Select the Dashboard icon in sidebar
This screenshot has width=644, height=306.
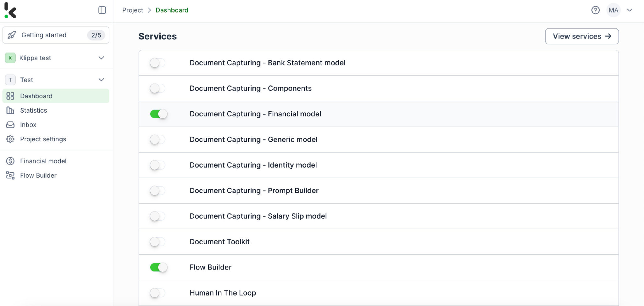pos(11,96)
